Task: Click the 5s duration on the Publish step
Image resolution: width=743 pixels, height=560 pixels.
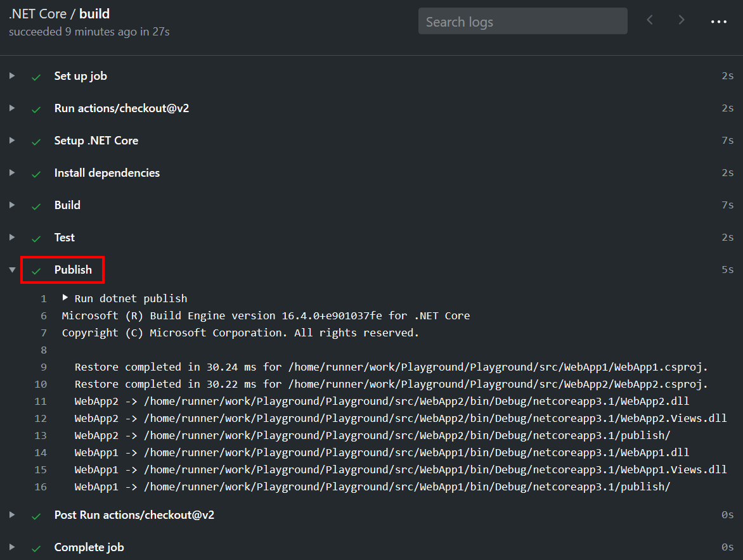Action: (x=727, y=269)
